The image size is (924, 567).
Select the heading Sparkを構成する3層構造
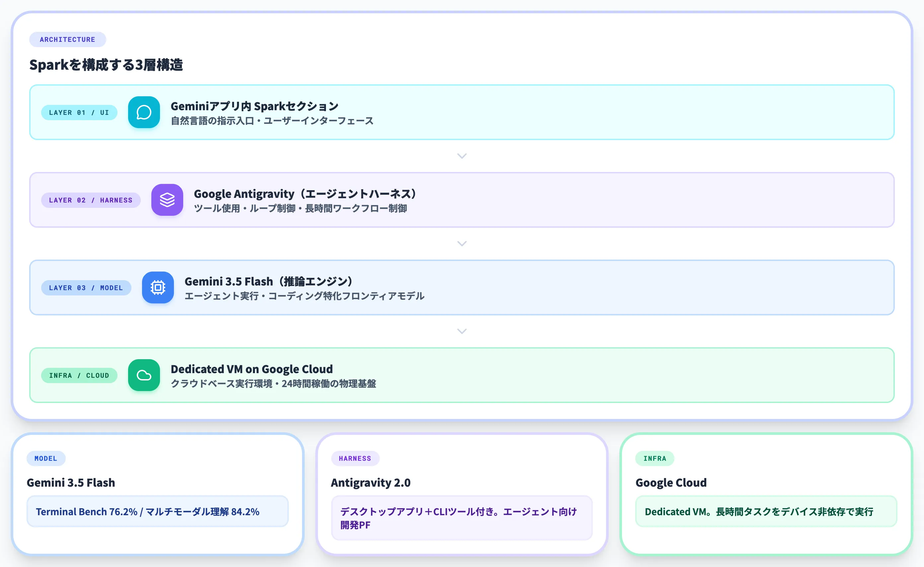[x=106, y=65]
